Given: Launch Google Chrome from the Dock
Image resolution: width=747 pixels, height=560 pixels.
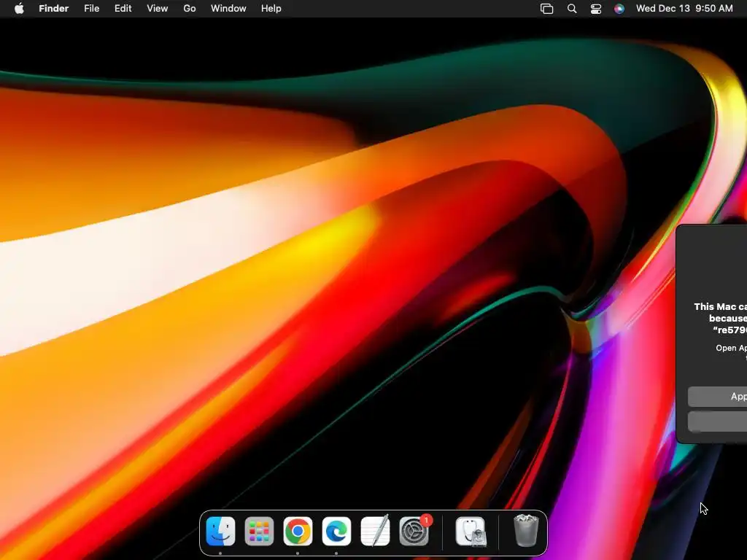Looking at the screenshot, I should (298, 531).
